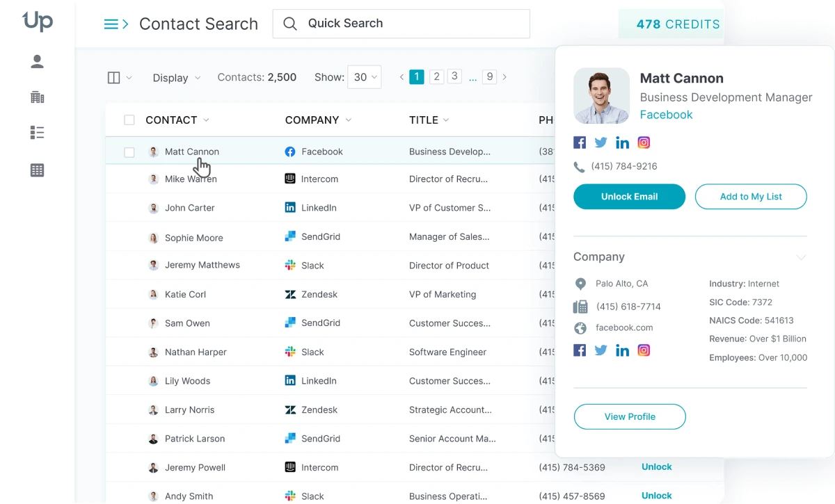Focus the Quick Search input field

tap(401, 24)
